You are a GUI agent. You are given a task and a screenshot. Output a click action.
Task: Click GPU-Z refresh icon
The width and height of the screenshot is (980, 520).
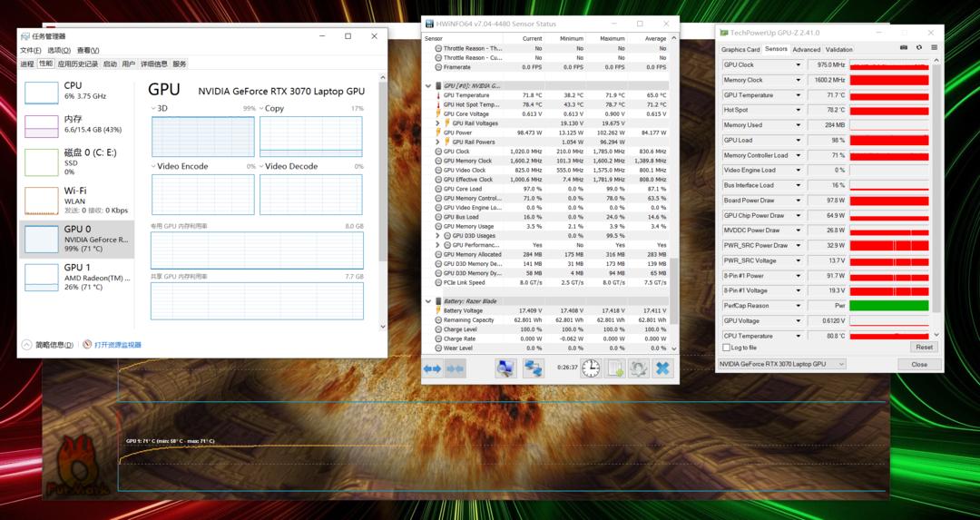click(x=918, y=47)
